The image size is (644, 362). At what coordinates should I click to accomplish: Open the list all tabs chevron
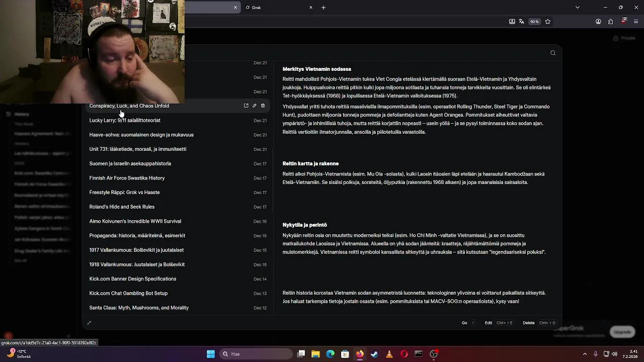(x=578, y=8)
